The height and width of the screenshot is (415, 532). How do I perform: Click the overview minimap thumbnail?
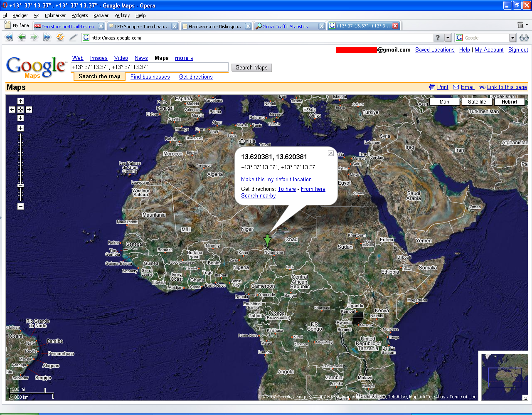pos(504,377)
